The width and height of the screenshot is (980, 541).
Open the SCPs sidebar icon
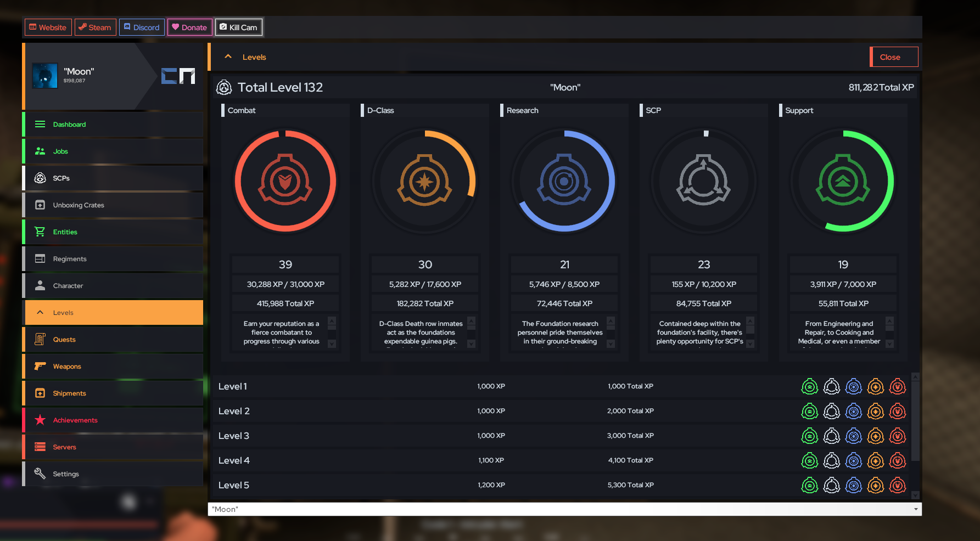40,178
